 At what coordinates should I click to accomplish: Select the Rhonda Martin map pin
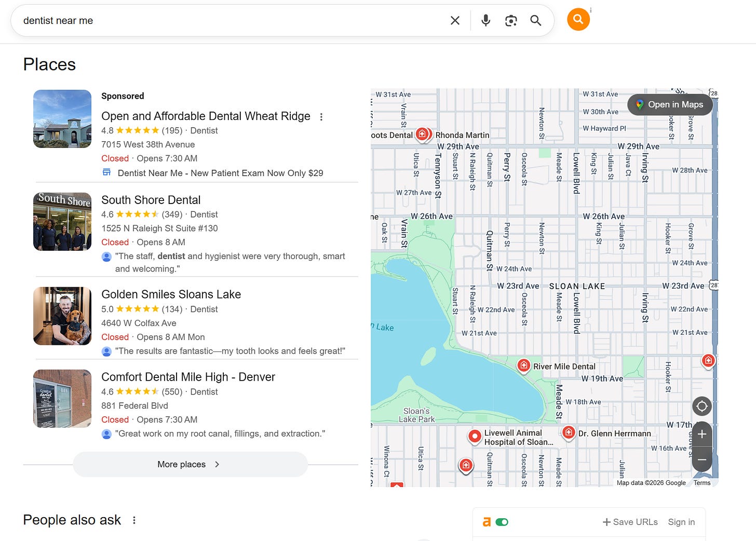point(423,134)
